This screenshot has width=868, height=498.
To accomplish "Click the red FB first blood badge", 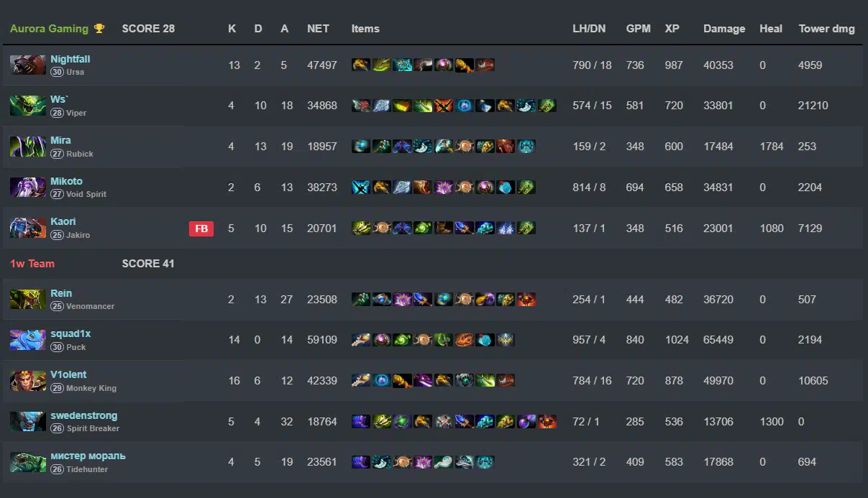I will pos(201,229).
